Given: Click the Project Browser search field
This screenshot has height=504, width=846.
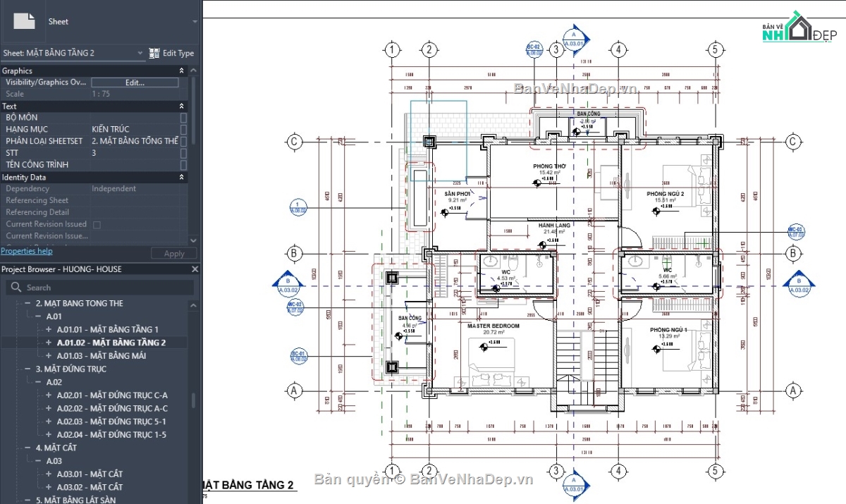Looking at the screenshot, I should [99, 288].
